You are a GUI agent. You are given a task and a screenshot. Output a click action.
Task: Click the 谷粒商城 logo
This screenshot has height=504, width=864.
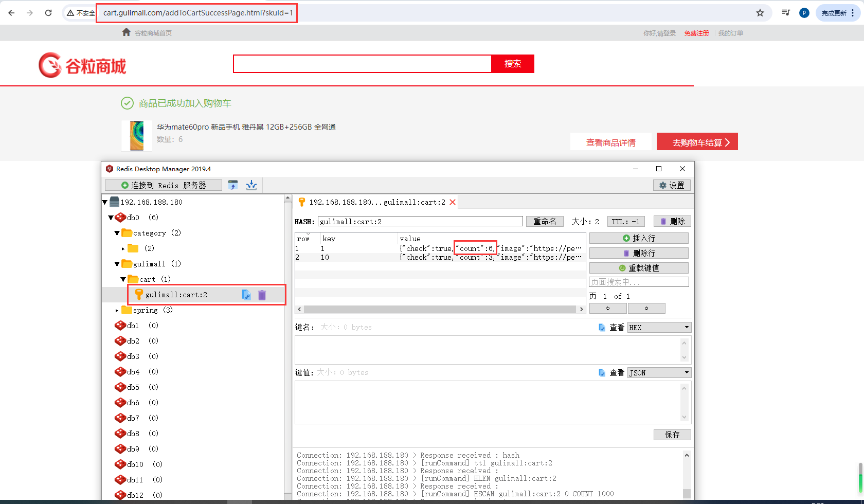click(x=82, y=65)
